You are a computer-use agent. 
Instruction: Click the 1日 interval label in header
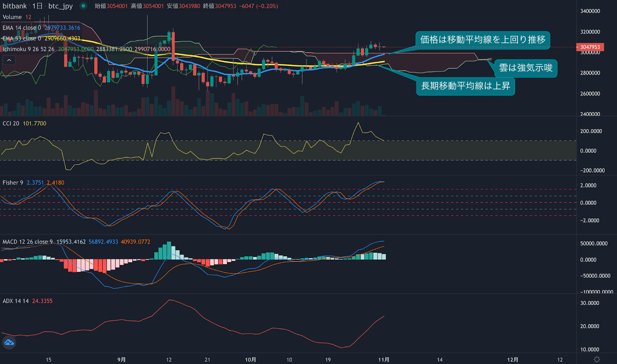pos(37,6)
